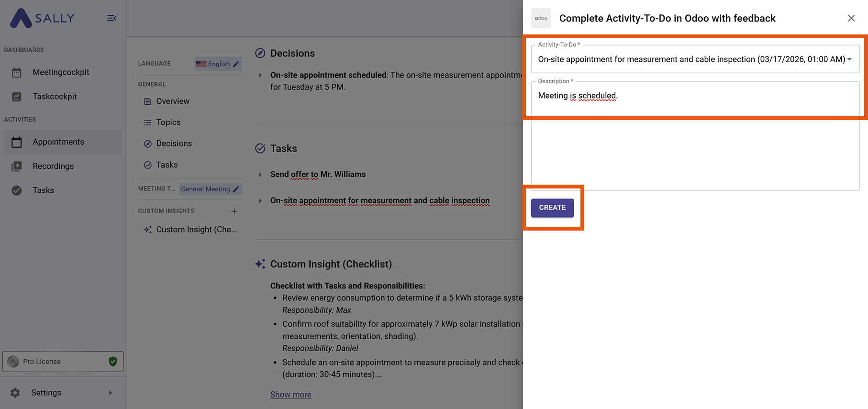Collapse the sidebar with the menu icon
The height and width of the screenshot is (409, 868).
coord(111,18)
